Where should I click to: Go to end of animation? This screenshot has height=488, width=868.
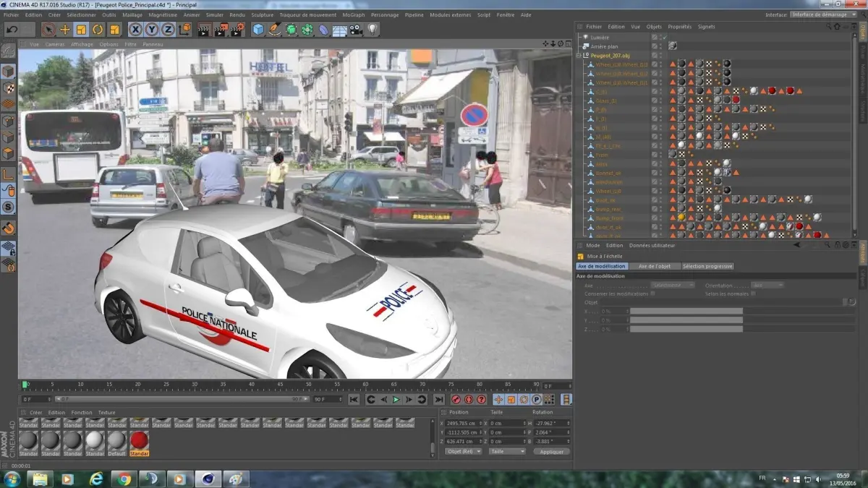click(439, 400)
